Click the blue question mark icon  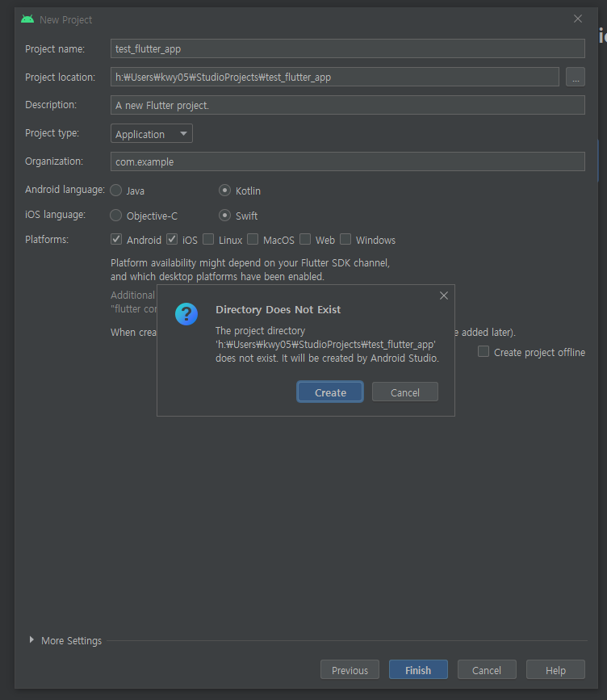(186, 314)
